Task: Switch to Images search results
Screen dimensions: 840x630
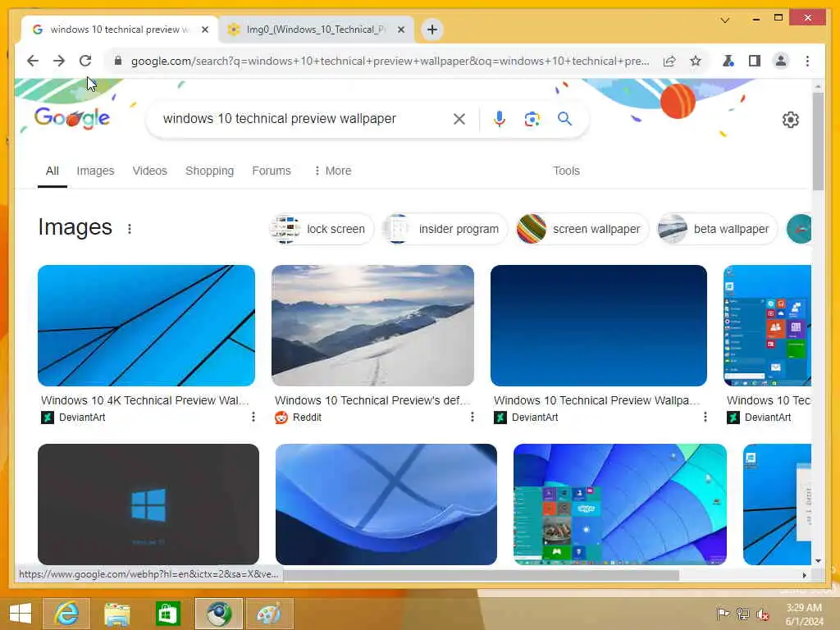Action: [x=95, y=171]
